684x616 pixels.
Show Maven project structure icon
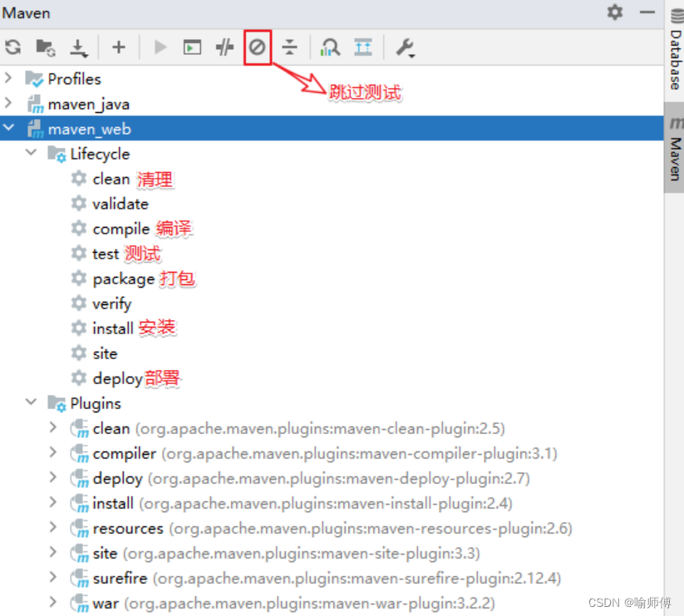(x=363, y=47)
